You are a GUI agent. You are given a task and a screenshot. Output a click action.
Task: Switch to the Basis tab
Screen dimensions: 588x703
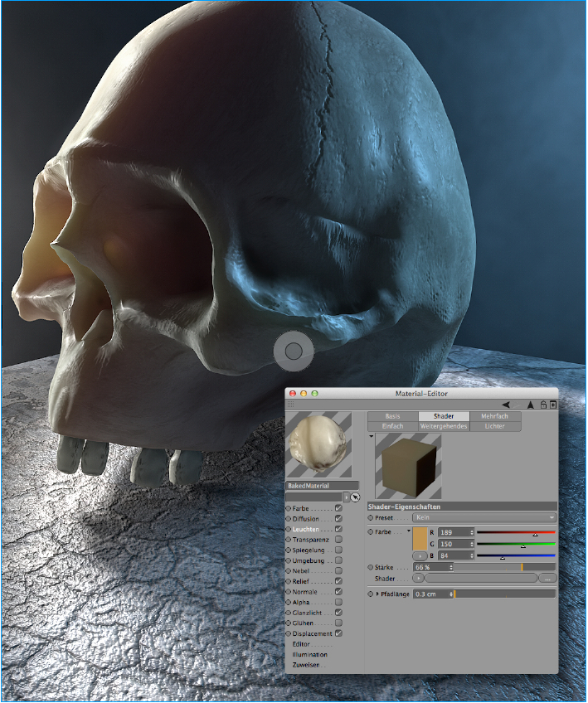pyautogui.click(x=394, y=416)
